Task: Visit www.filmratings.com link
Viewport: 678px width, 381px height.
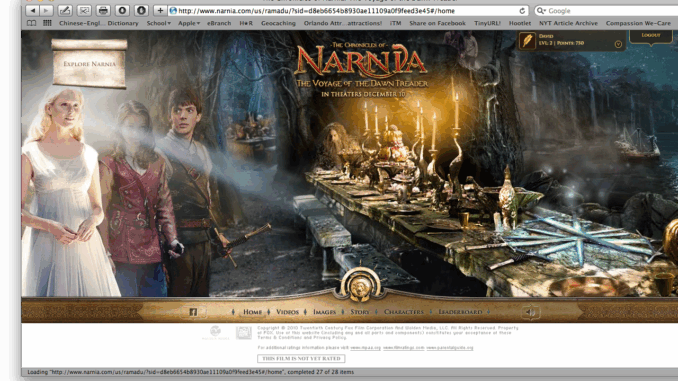Action: [403, 348]
